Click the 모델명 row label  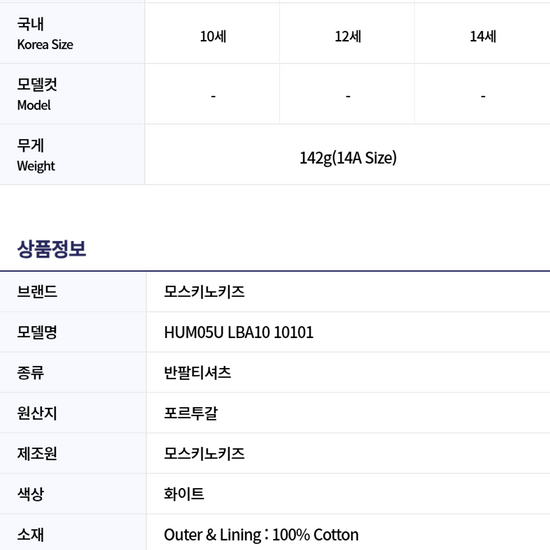(37, 332)
